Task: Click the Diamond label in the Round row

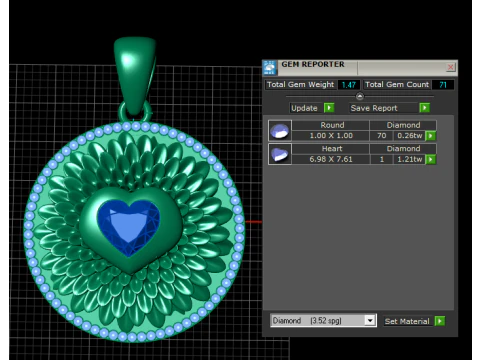Action: click(x=403, y=125)
